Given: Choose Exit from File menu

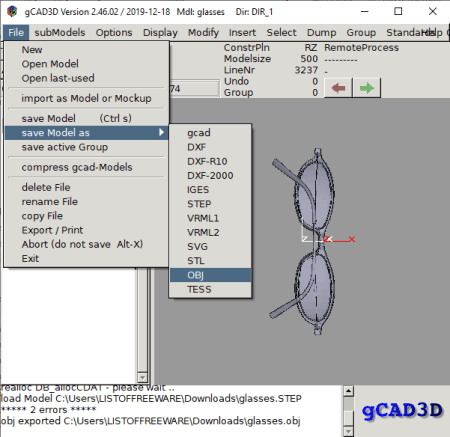Looking at the screenshot, I should [86, 259].
